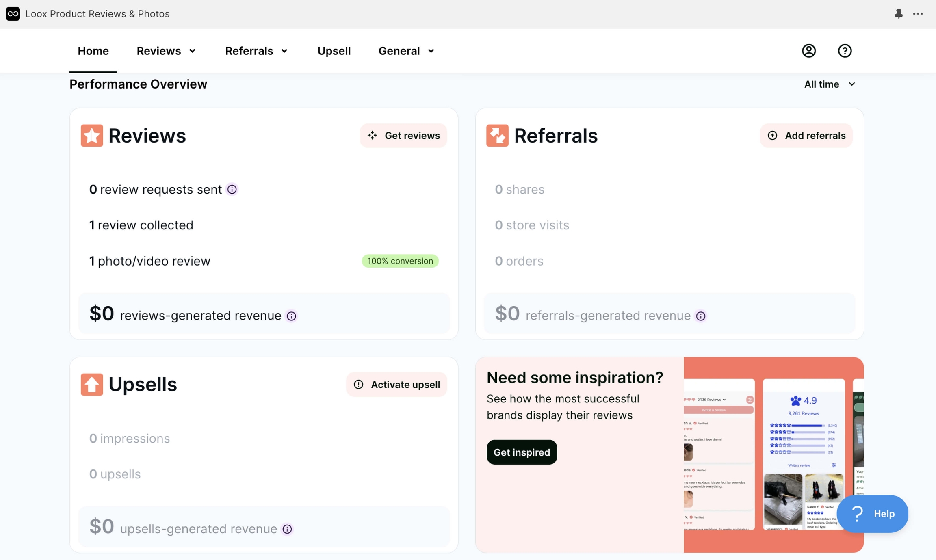The image size is (936, 560).
Task: Click the share arrows icon on the Referrals card
Action: 497,136
